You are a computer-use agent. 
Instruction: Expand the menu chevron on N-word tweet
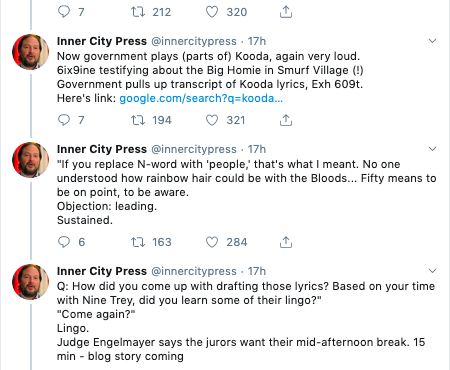pos(432,149)
